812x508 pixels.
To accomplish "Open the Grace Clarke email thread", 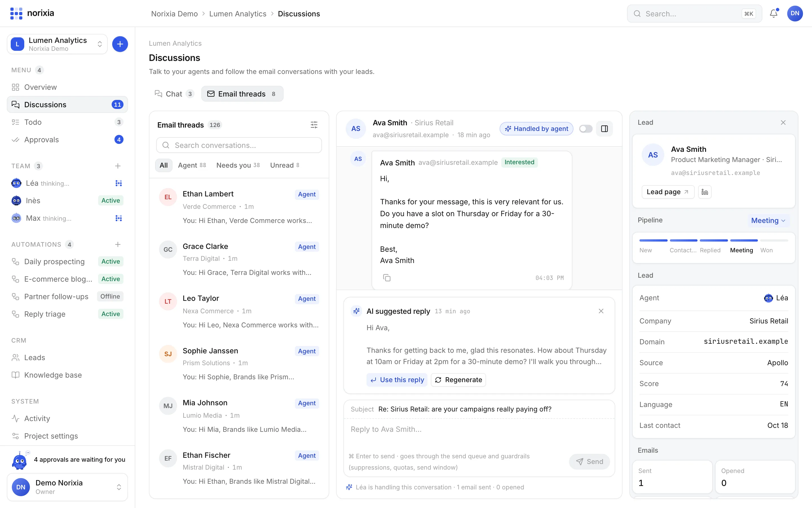I will 239,259.
